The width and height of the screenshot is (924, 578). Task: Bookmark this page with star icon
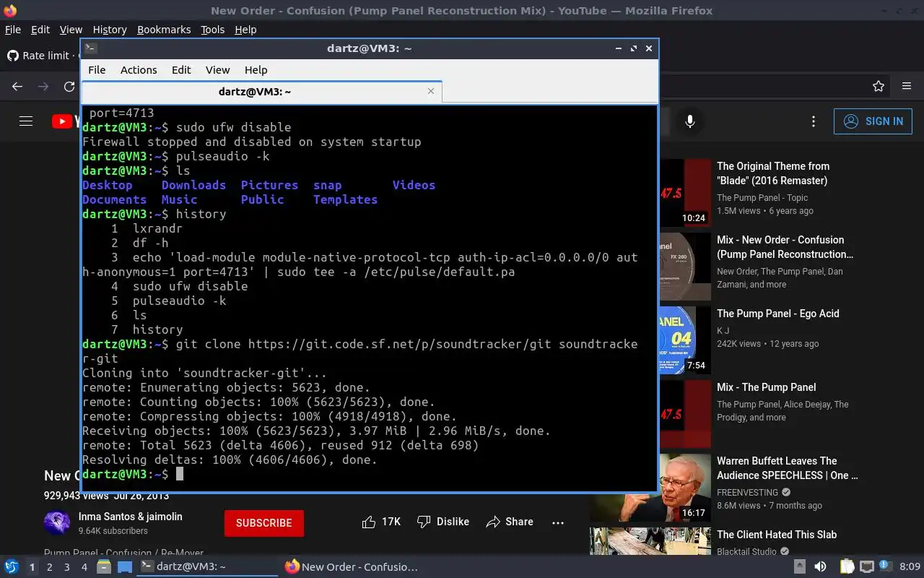tap(879, 86)
